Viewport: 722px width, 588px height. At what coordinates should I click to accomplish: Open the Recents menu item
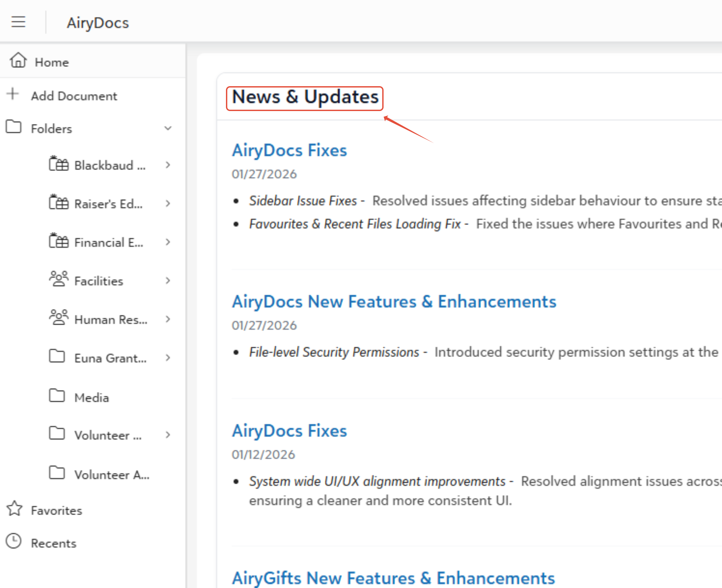tap(53, 543)
